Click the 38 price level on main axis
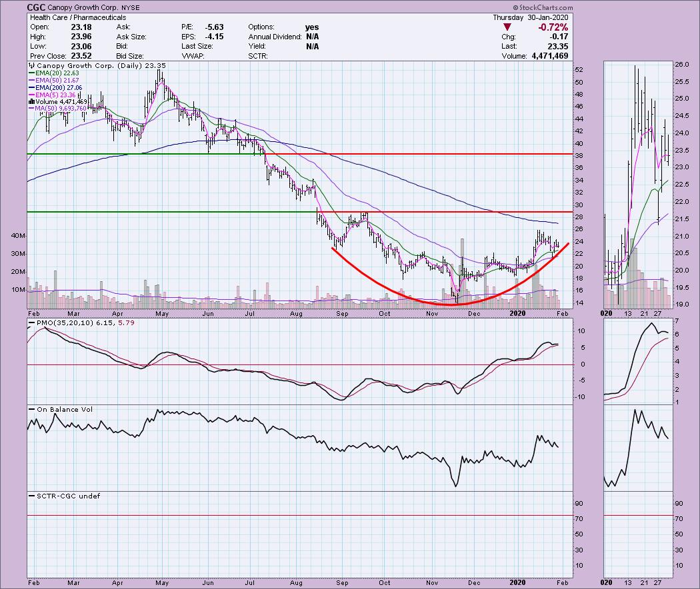The width and height of the screenshot is (700, 589). coord(579,156)
